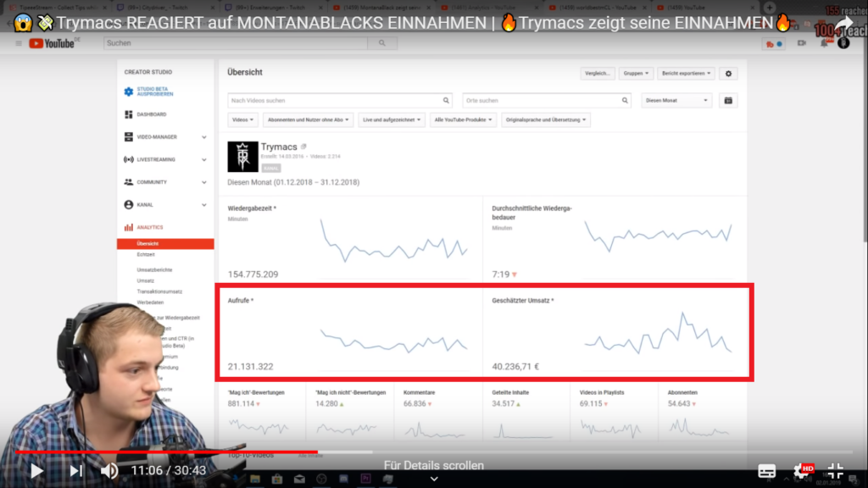This screenshot has height=488, width=868.
Task: Expand the Kanal section chevron
Action: click(203, 205)
